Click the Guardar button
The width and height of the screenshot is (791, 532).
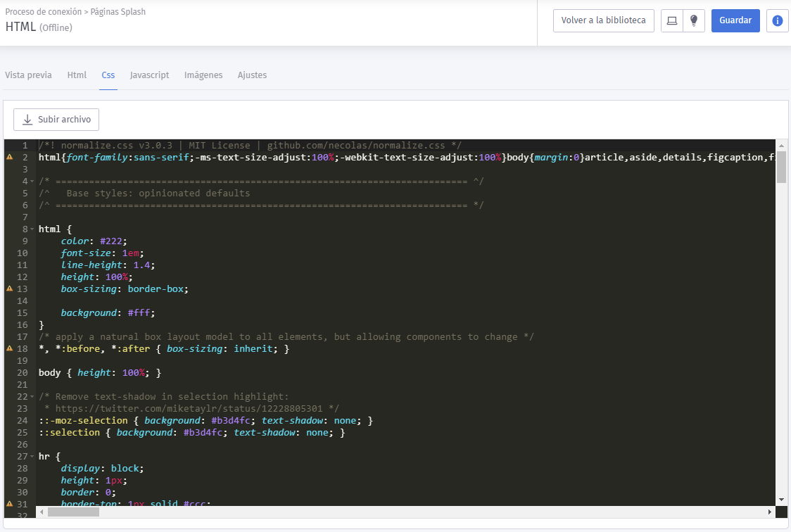pyautogui.click(x=735, y=20)
